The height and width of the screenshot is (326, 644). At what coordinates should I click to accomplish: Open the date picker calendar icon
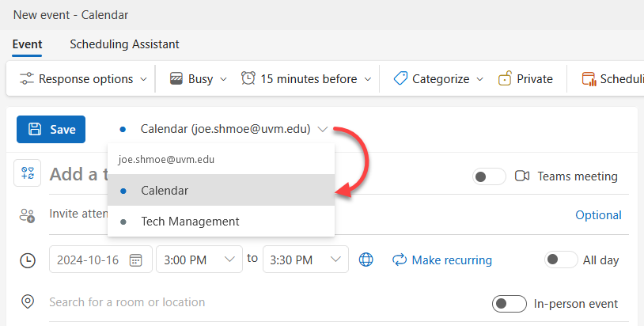(x=136, y=260)
